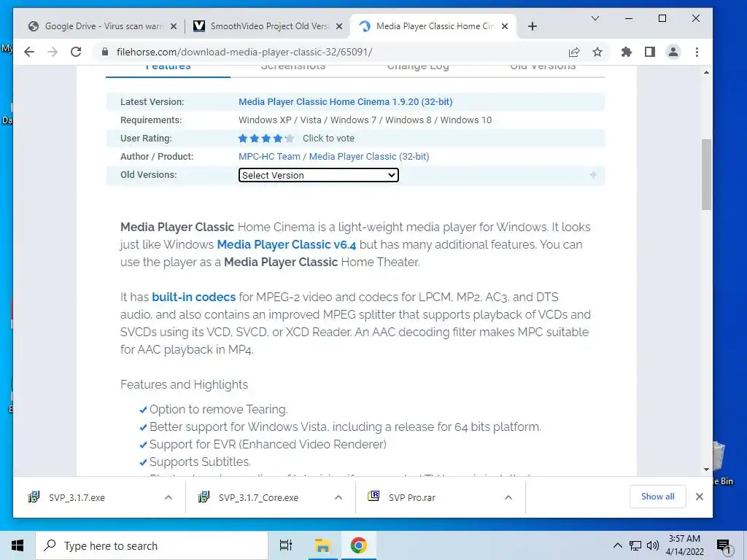Screen dimensions: 747x560
Task: Click the address bar URL
Action: click(x=244, y=52)
